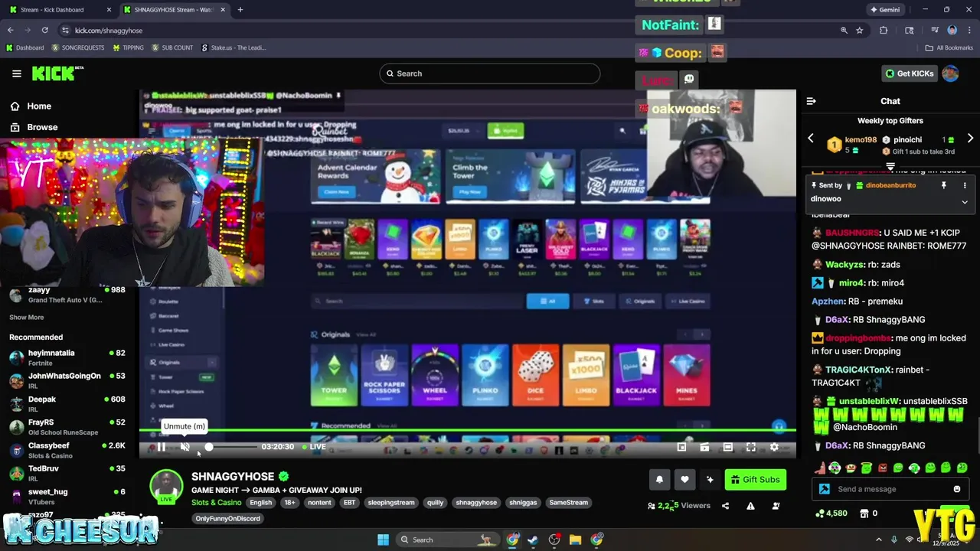Open the 4,580 channel points balance

click(831, 514)
